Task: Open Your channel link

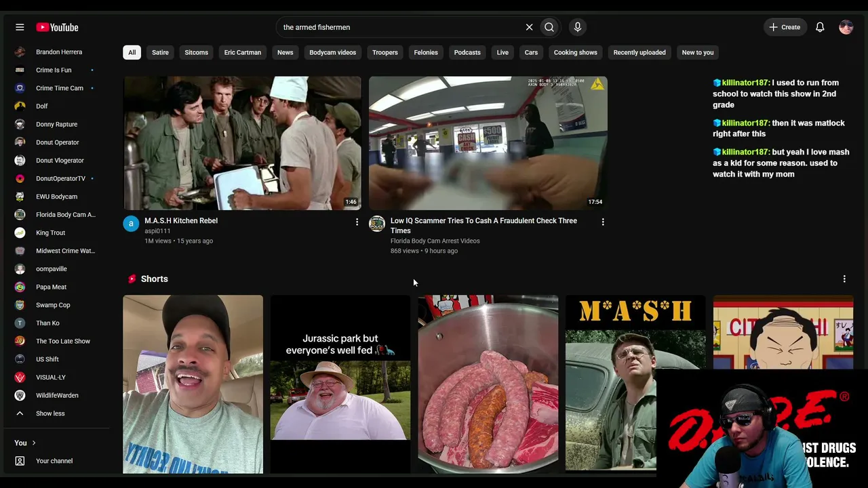Action: pos(56,461)
